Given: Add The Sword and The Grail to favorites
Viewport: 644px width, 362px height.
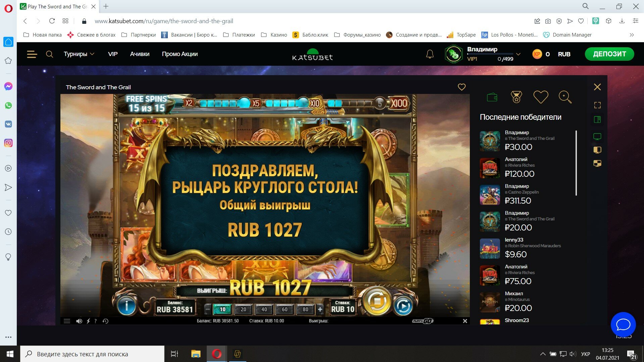Looking at the screenshot, I should tap(462, 87).
